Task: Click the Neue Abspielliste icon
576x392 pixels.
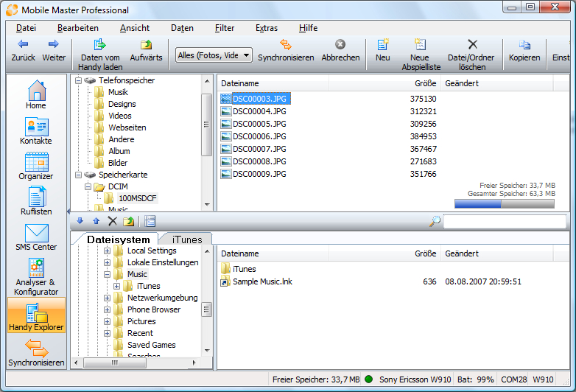Action: pyautogui.click(x=420, y=45)
